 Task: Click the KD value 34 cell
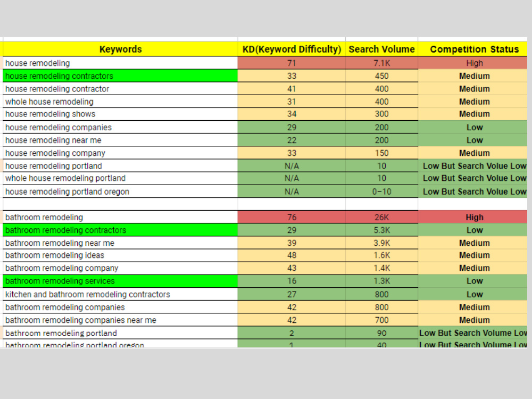292,114
